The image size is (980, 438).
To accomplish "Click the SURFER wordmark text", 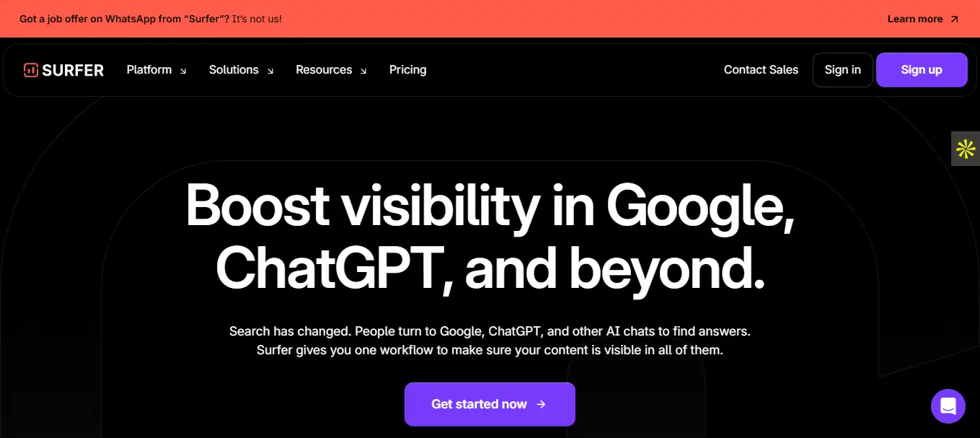I will point(73,70).
